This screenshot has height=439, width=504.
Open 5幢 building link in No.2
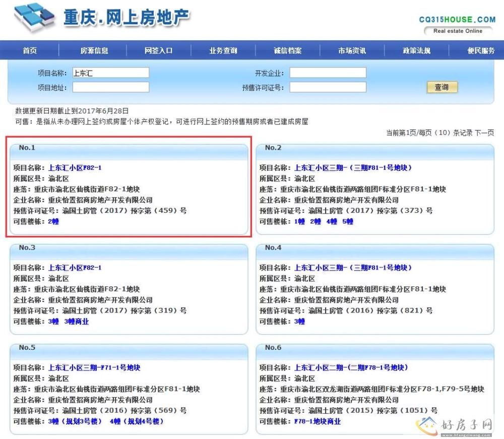point(347,221)
